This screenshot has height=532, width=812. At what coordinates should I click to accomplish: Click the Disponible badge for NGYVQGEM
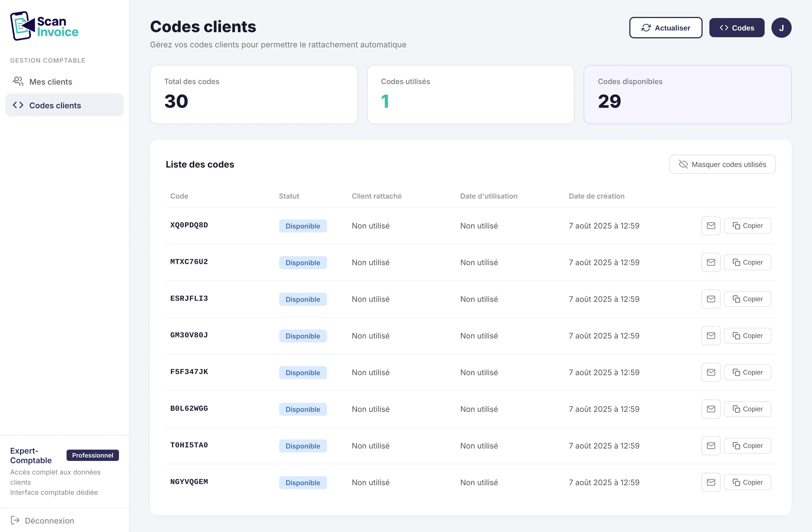(303, 482)
